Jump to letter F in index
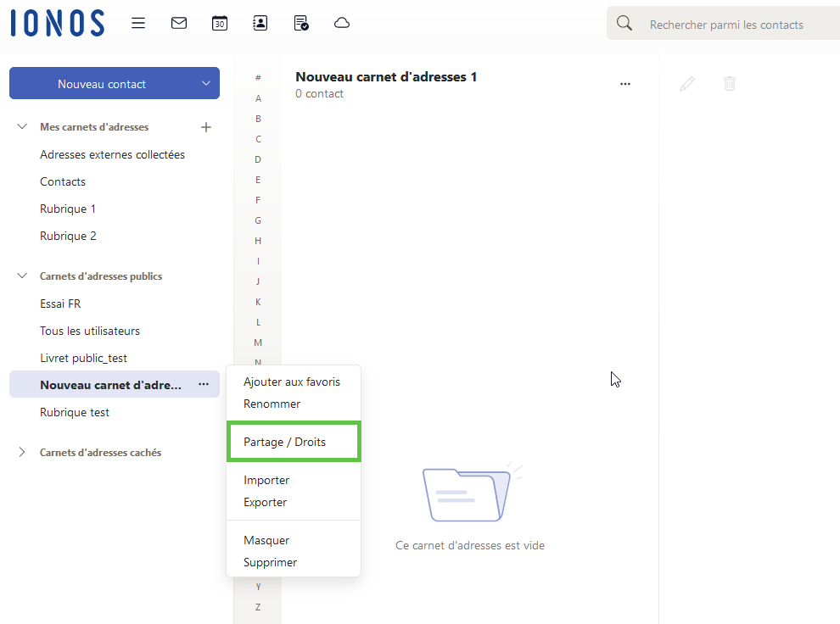The width and height of the screenshot is (840, 624). (x=258, y=200)
